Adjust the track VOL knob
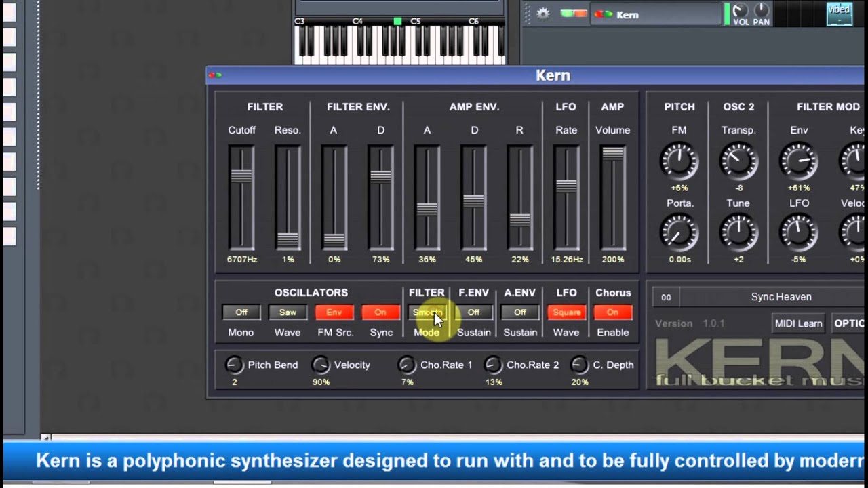The image size is (868, 488). click(741, 9)
